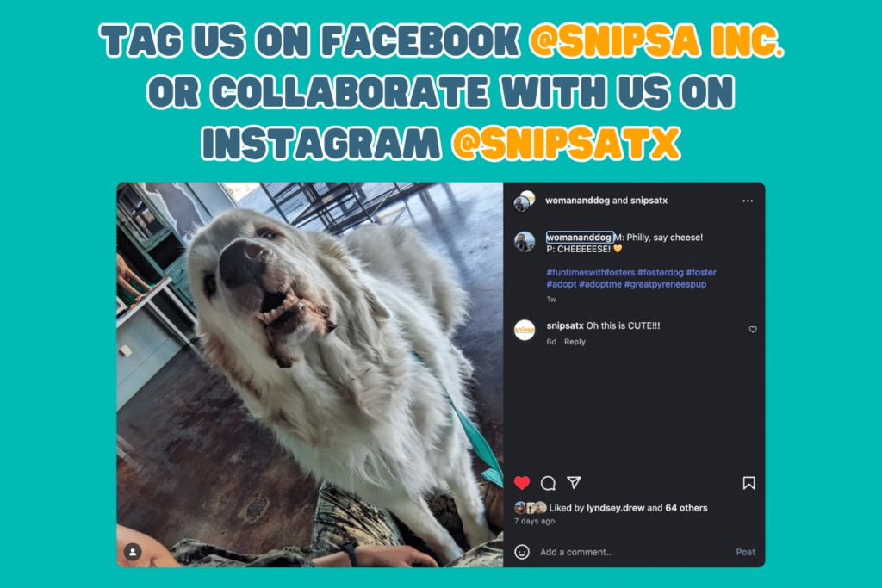Image resolution: width=882 pixels, height=588 pixels.
Task: Open the #greatpyreneespup hashtag link
Action: [x=665, y=284]
